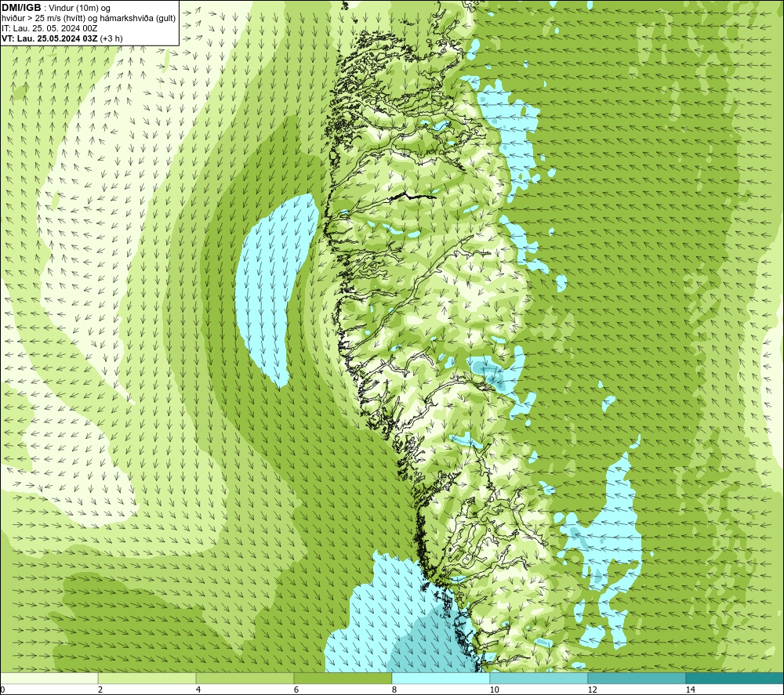Click the palest 0–2 m/s color scale segment
Viewport: 784px width, 695px height.
[49, 678]
